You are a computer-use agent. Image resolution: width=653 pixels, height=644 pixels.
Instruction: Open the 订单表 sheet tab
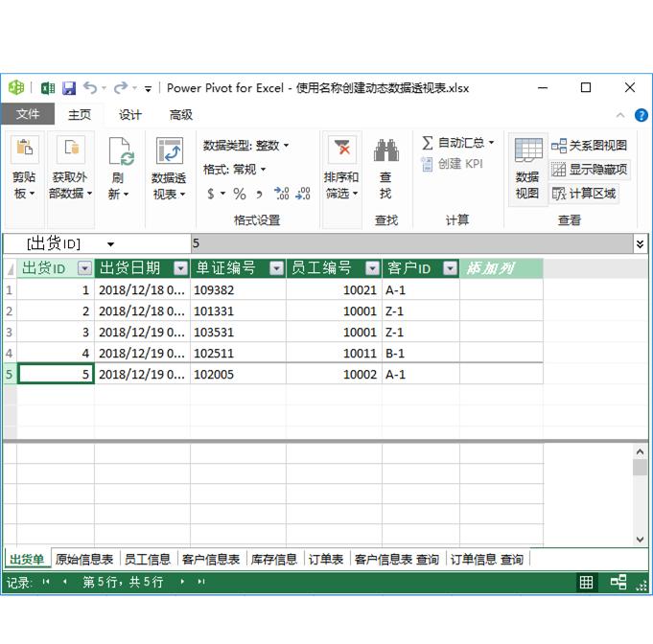pyautogui.click(x=326, y=559)
